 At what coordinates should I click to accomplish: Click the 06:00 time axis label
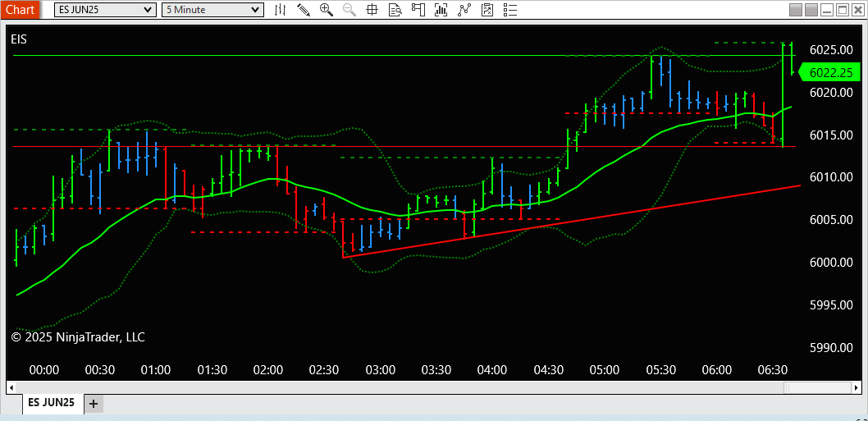pos(716,369)
